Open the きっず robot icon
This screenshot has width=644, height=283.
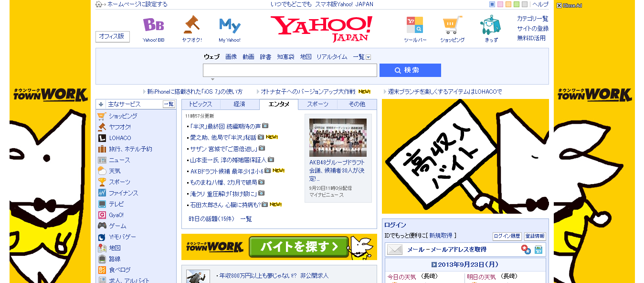tap(491, 25)
